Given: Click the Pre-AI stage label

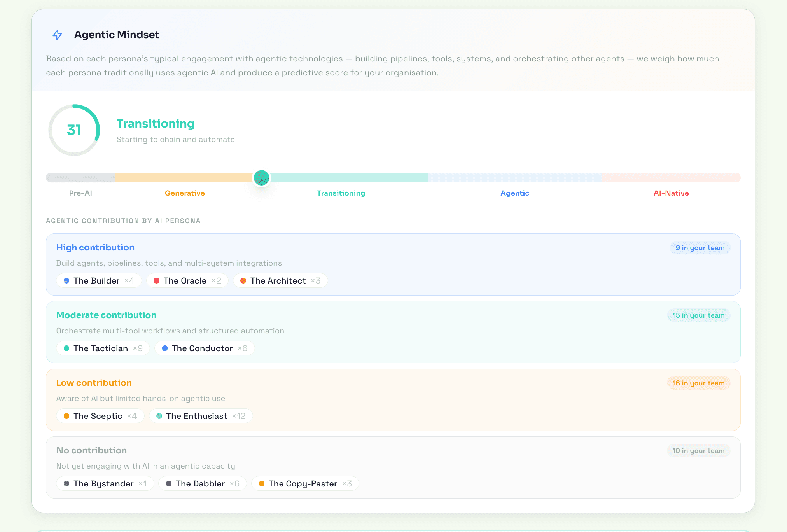Looking at the screenshot, I should 80,193.
